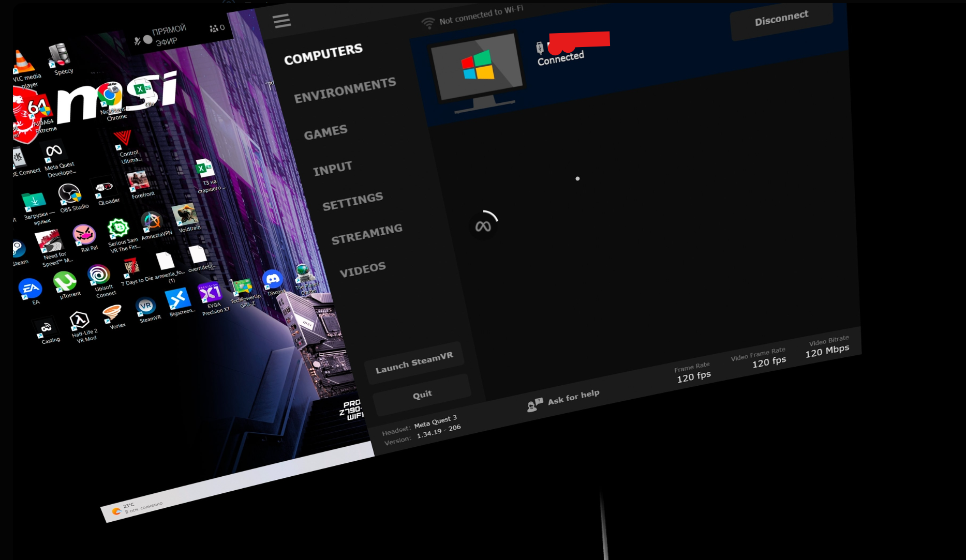966x560 pixels.
Task: Switch to the STREAMING tab
Action: tap(367, 234)
